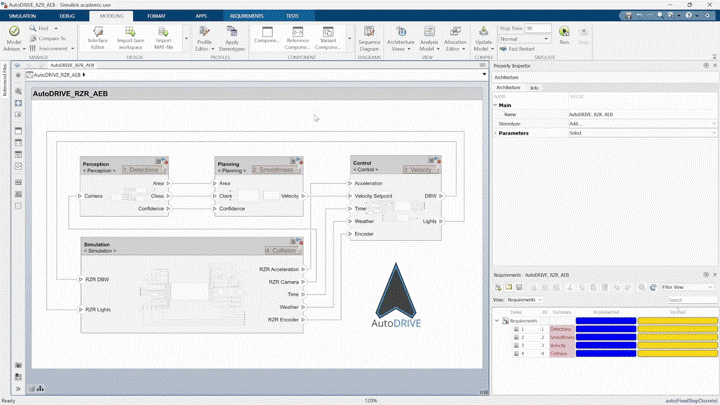
Task: Open the Debug ribbon tab
Action: click(67, 16)
